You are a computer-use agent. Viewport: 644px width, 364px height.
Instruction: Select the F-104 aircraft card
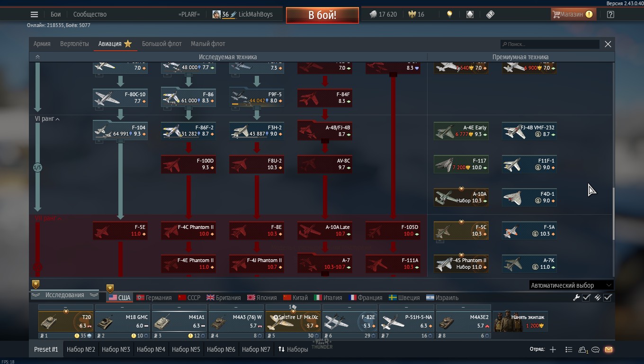click(120, 131)
